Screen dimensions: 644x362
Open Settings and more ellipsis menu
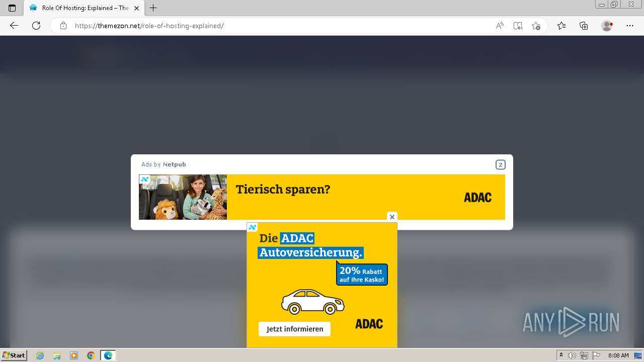(x=630, y=26)
